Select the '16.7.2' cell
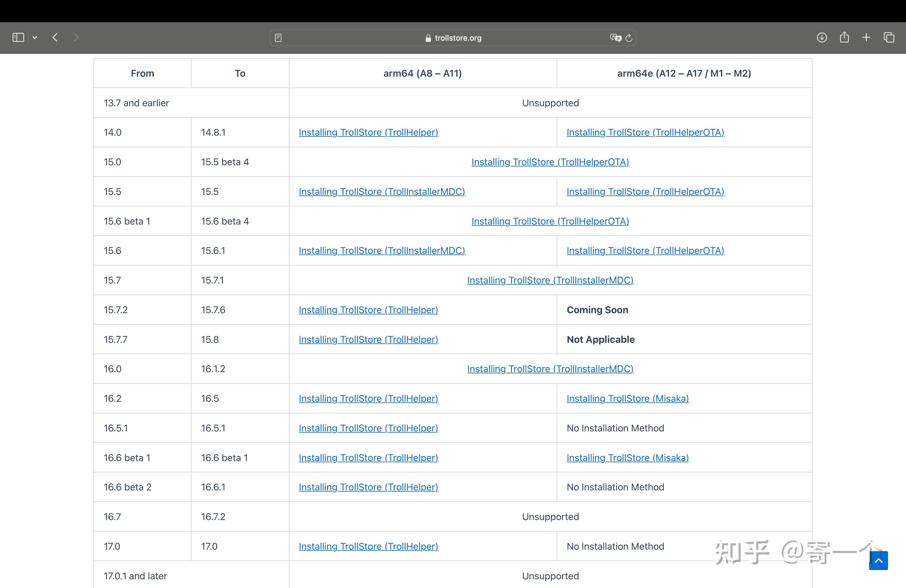Screen dimensions: 906x588 pyautogui.click(x=240, y=517)
